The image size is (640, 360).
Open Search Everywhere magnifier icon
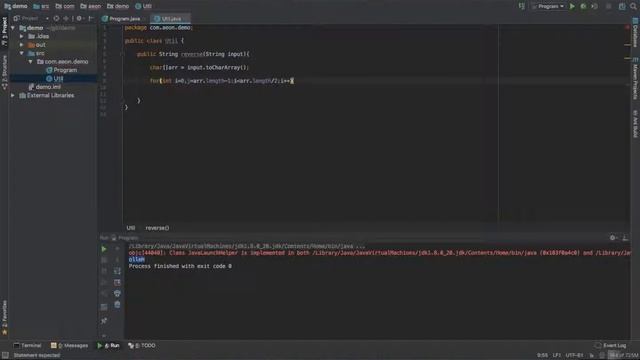coord(633,6)
